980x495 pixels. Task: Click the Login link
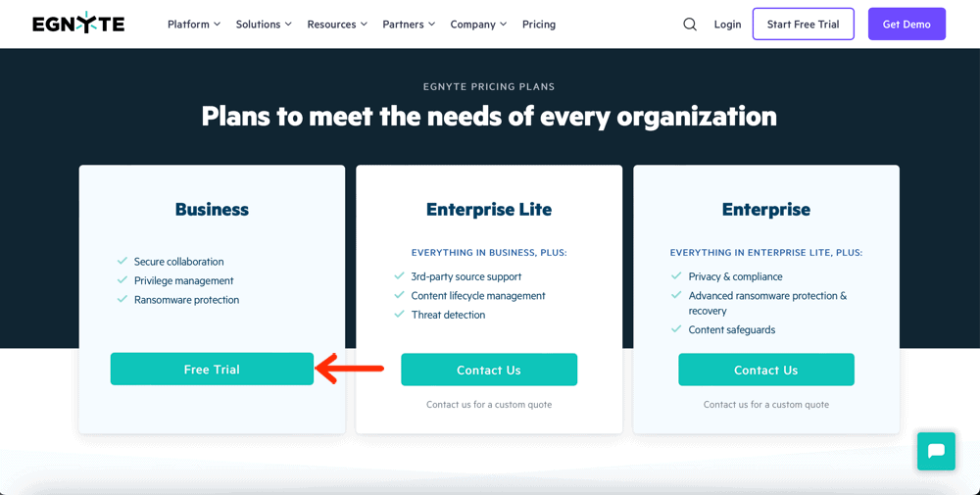tap(727, 25)
